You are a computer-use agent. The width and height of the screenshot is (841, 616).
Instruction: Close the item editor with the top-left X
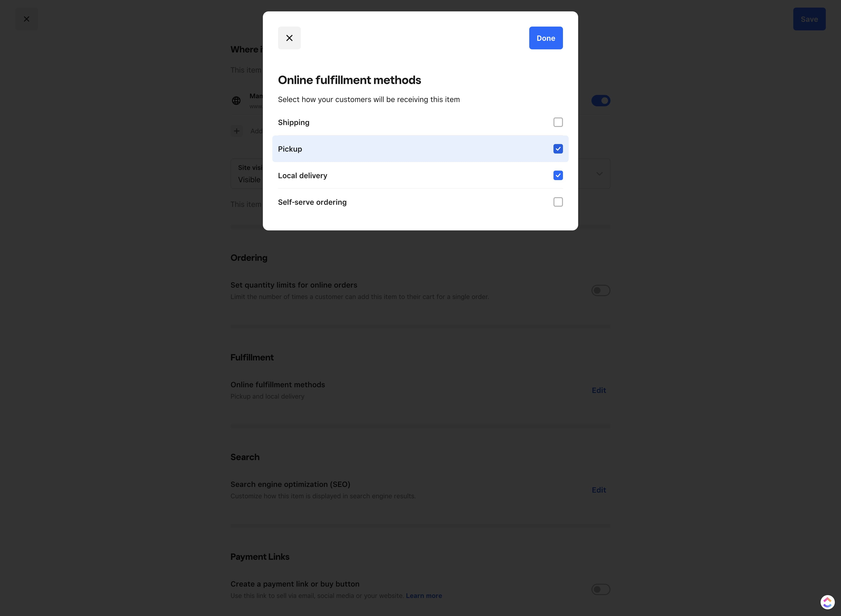tap(27, 19)
